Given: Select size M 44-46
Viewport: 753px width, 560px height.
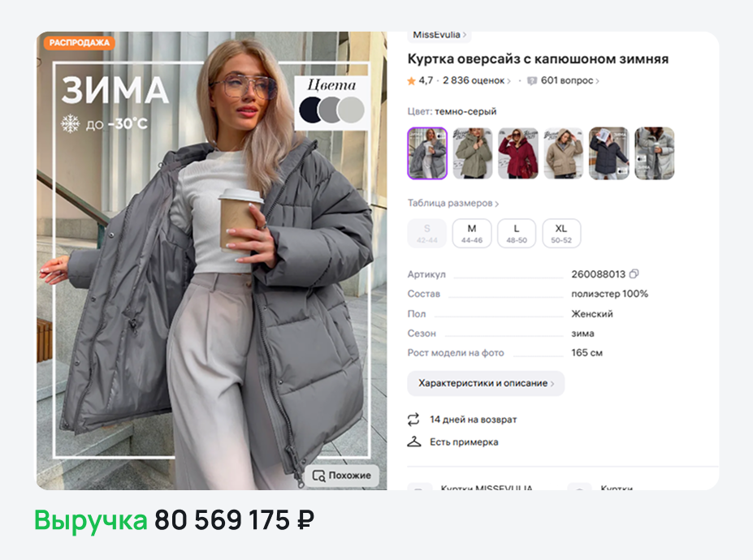Looking at the screenshot, I should pyautogui.click(x=472, y=233).
